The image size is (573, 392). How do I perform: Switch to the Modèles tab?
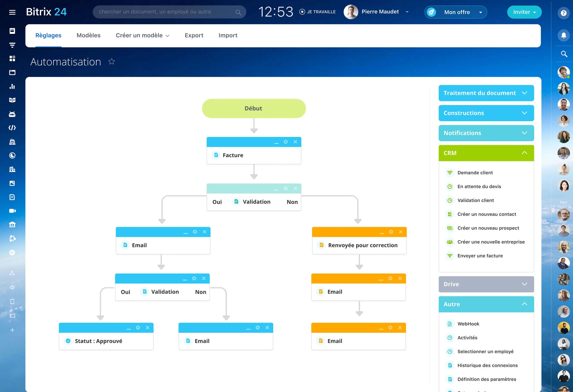click(88, 36)
